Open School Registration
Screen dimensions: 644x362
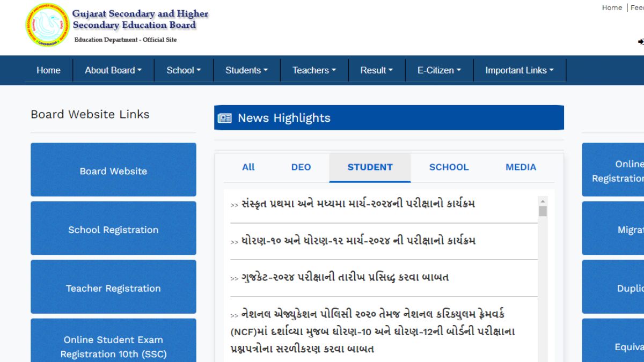pos(113,230)
